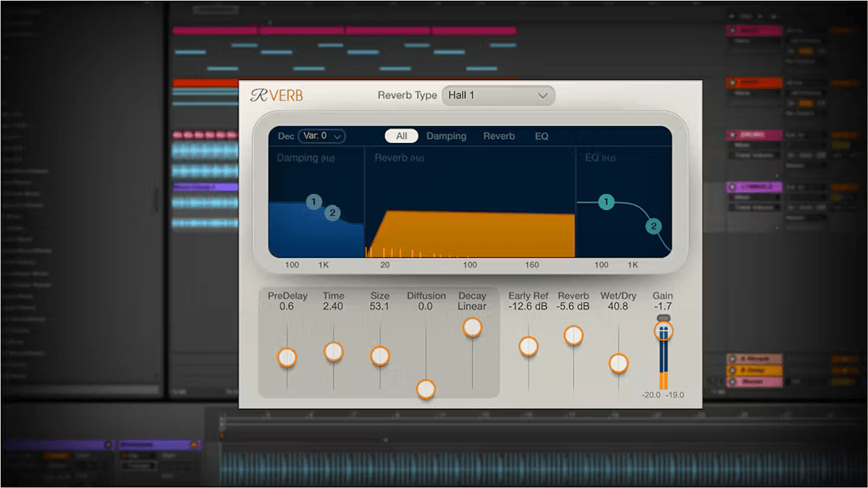Click the Dec label in the graph header
The image size is (868, 488).
(285, 136)
